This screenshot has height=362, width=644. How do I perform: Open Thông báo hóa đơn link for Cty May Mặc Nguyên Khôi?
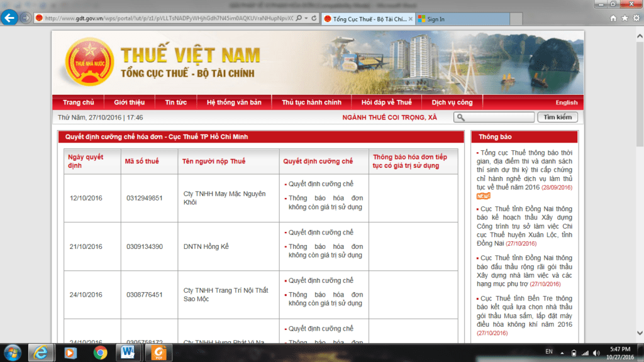pos(325,202)
